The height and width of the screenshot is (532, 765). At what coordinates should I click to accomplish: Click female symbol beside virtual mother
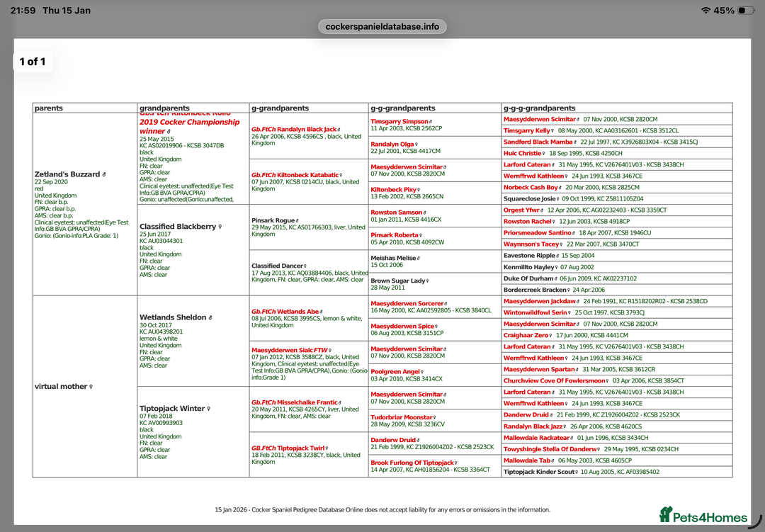[91, 387]
